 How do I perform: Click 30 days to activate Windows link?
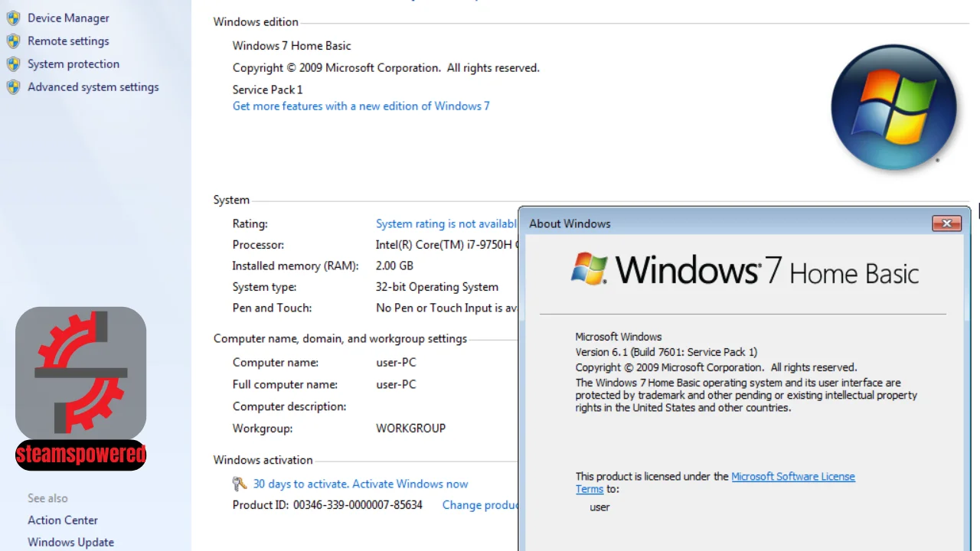(361, 484)
